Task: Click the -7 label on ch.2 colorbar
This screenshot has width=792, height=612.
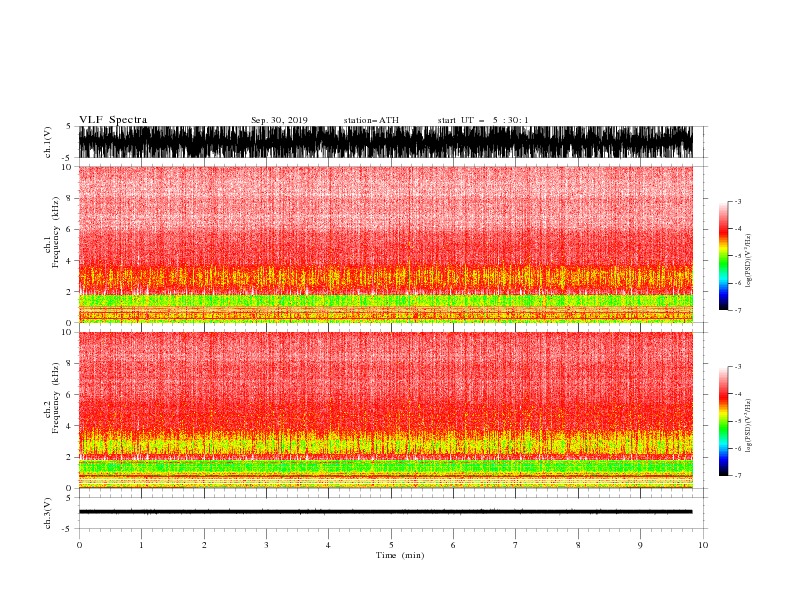Action: [x=737, y=475]
